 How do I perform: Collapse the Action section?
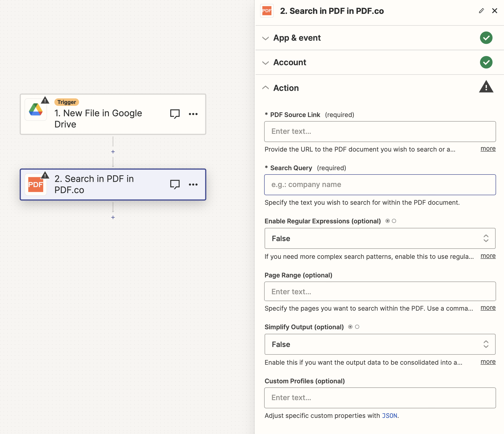(x=265, y=88)
